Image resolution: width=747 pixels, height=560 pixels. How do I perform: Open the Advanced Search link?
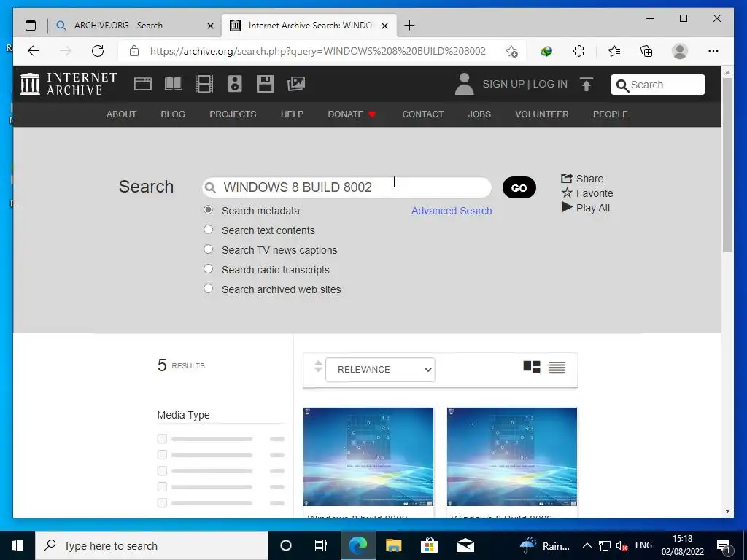pos(452,211)
